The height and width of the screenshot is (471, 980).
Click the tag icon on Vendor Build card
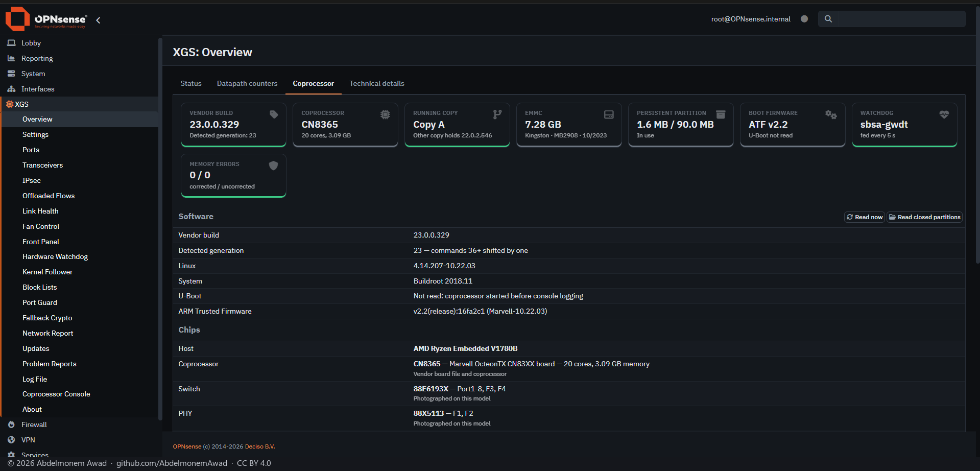pyautogui.click(x=274, y=114)
